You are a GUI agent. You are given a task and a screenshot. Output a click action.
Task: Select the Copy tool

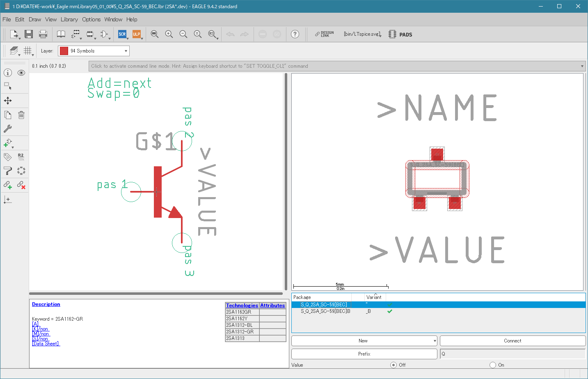click(x=8, y=115)
